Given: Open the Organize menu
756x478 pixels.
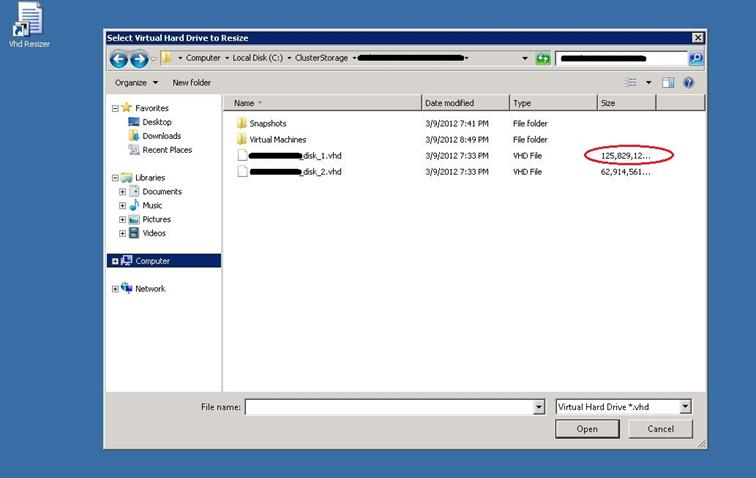Looking at the screenshot, I should (x=135, y=83).
